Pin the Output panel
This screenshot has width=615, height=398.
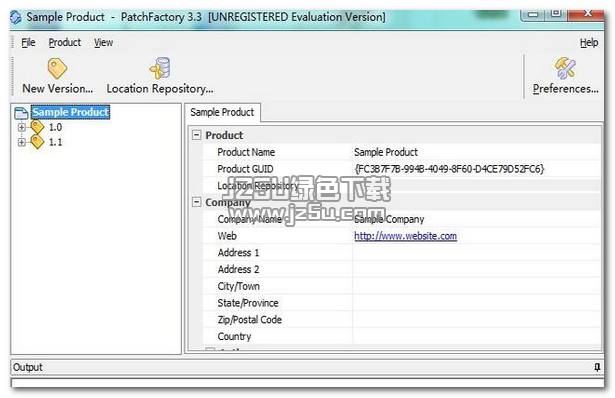597,367
